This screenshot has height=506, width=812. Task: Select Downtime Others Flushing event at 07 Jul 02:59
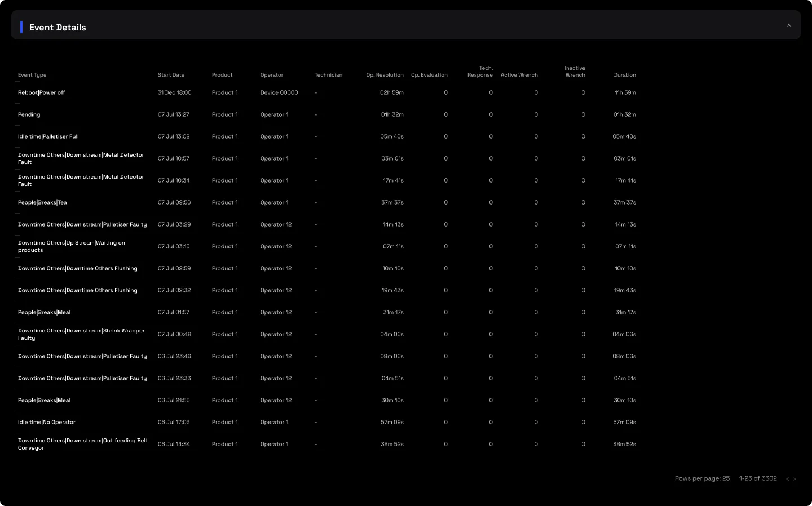point(327,268)
